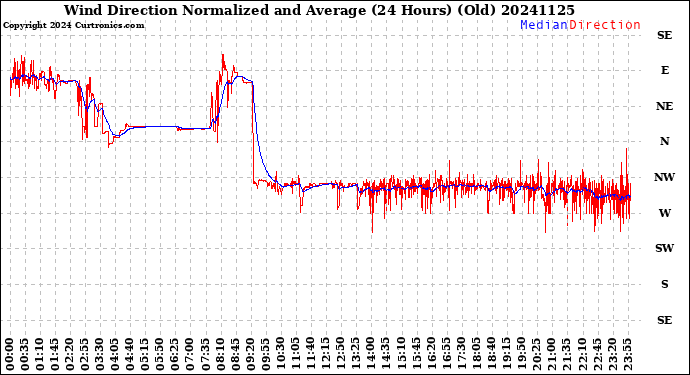Click the 18:40 time axis label
Viewport: 690px width, 375px height.
pos(492,354)
